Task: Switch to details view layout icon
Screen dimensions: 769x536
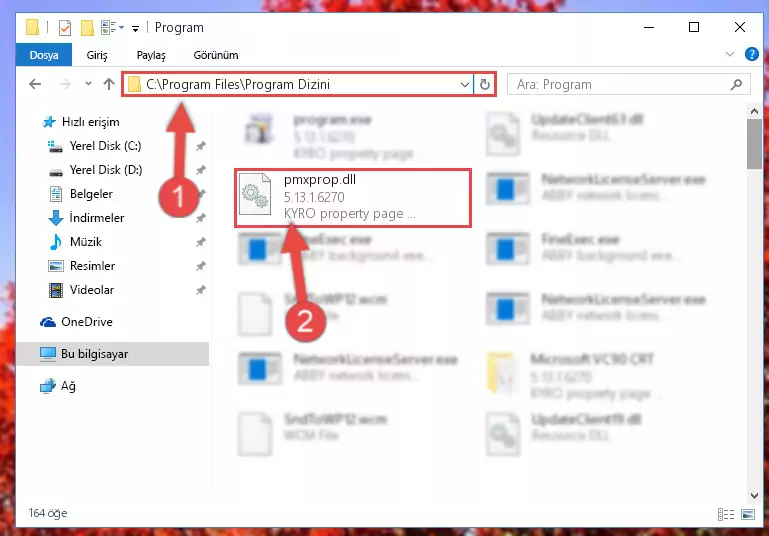Action: click(726, 514)
